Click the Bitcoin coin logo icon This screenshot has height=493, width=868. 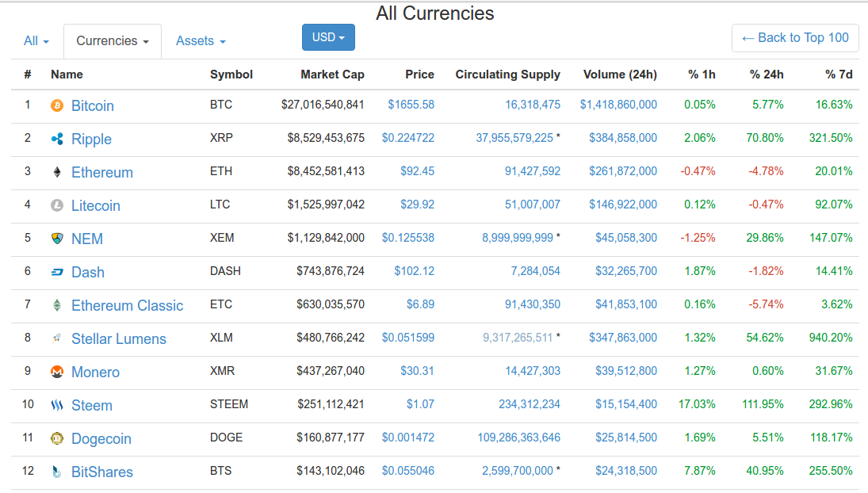coord(57,105)
